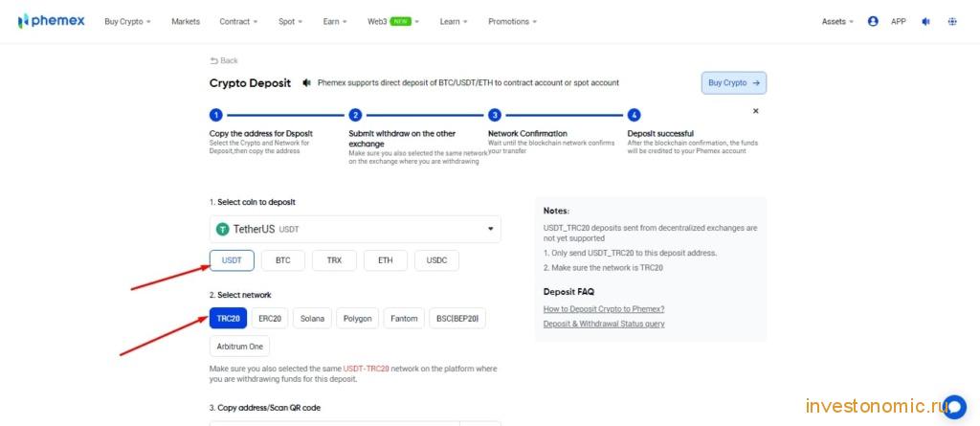Expand the Contract menu
This screenshot has height=426, width=980.
click(238, 21)
